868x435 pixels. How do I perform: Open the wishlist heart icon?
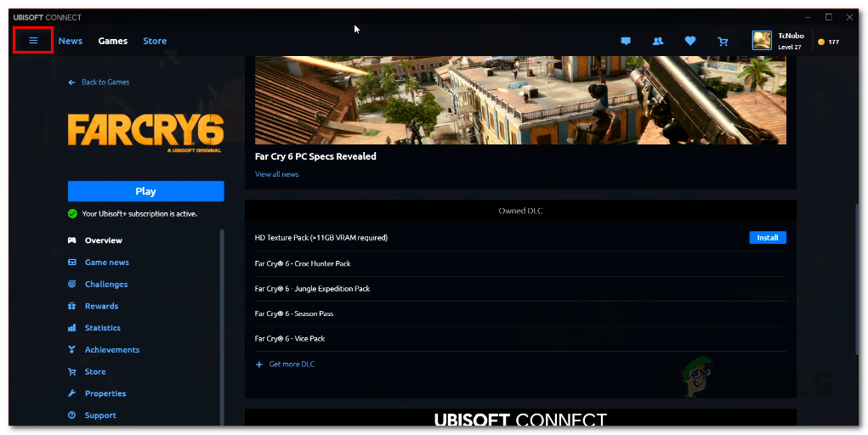(689, 41)
